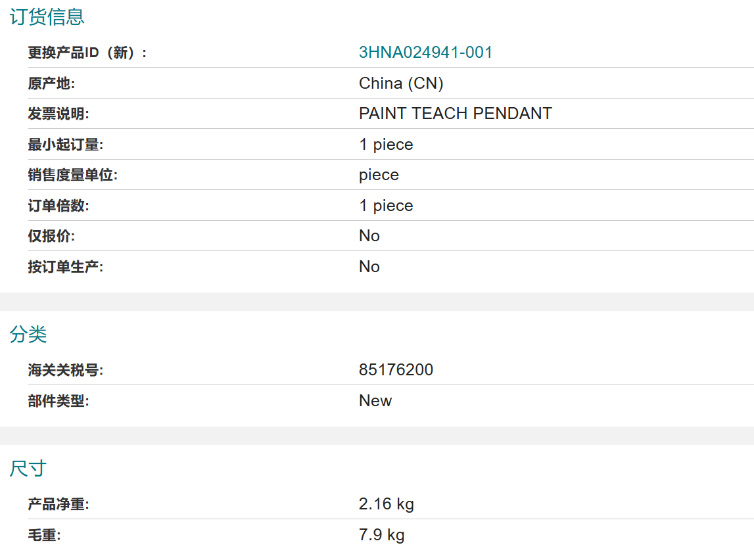The image size is (754, 560).
Task: Click the No value beside 按订单生产
Action: pos(369,267)
